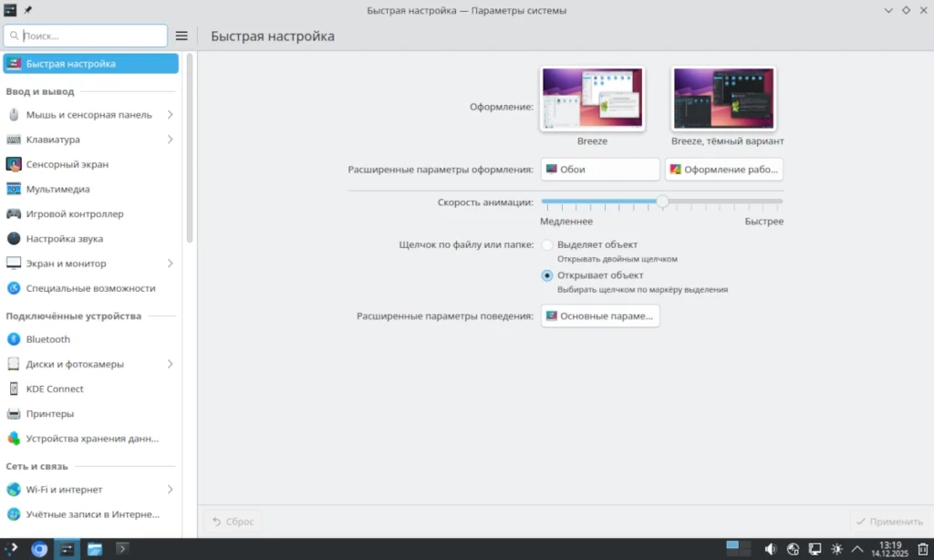
Task: Expand the Клавиатура chevron arrow
Action: [170, 140]
